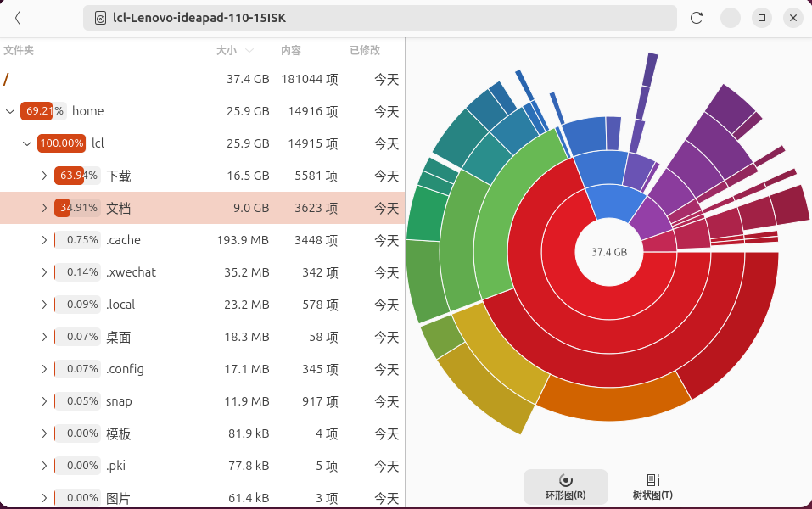Switch to the treemap view (树状图)
The height and width of the screenshot is (509, 812).
click(x=652, y=486)
